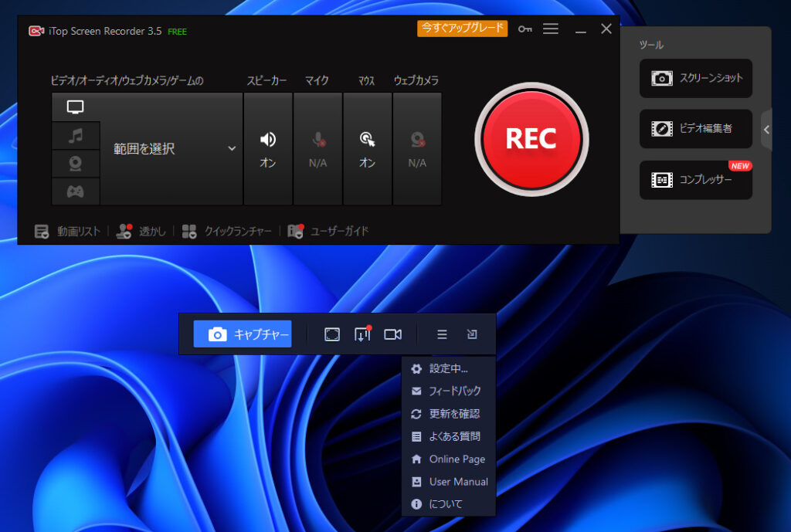Viewport: 791px width, 532px height.
Task: Collapse the ツール side panel arrow
Action: click(x=766, y=130)
